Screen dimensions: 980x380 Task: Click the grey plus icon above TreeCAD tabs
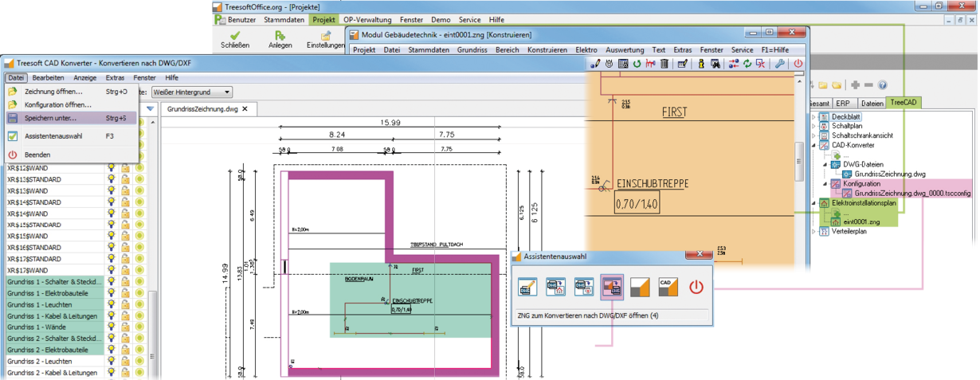(x=855, y=85)
